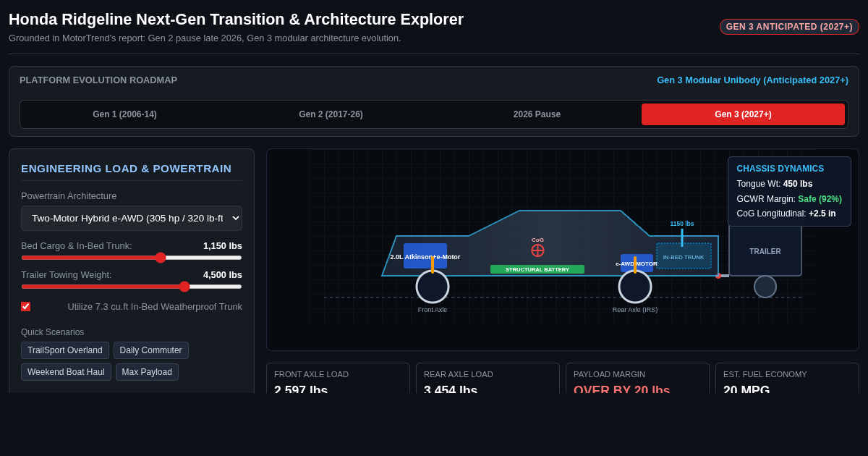
Task: Click the Rear Axle Load card
Action: (x=488, y=379)
